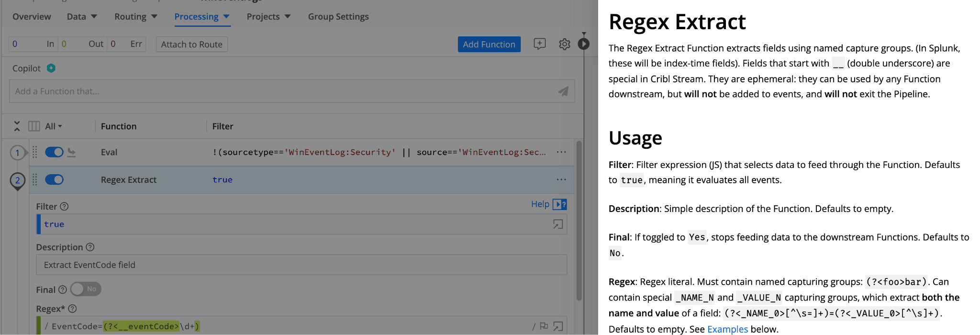Click the Copilot send arrow icon
This screenshot has width=980, height=335.
563,91
